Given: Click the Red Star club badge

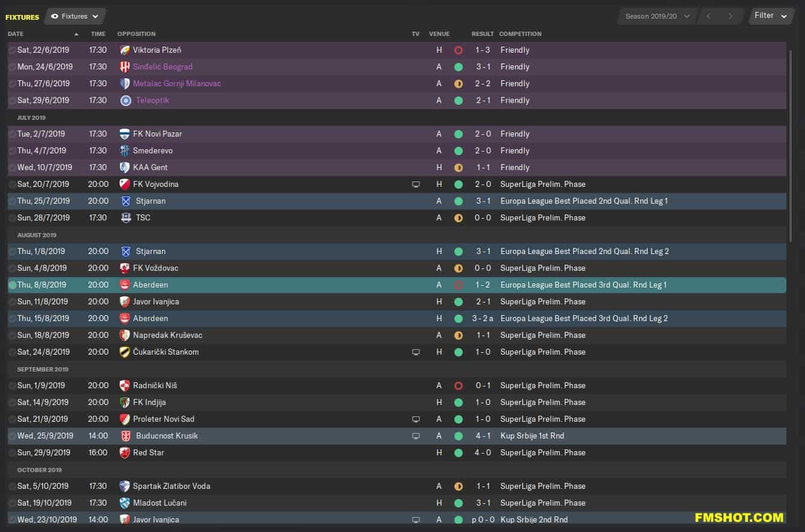Looking at the screenshot, I should coord(125,453).
